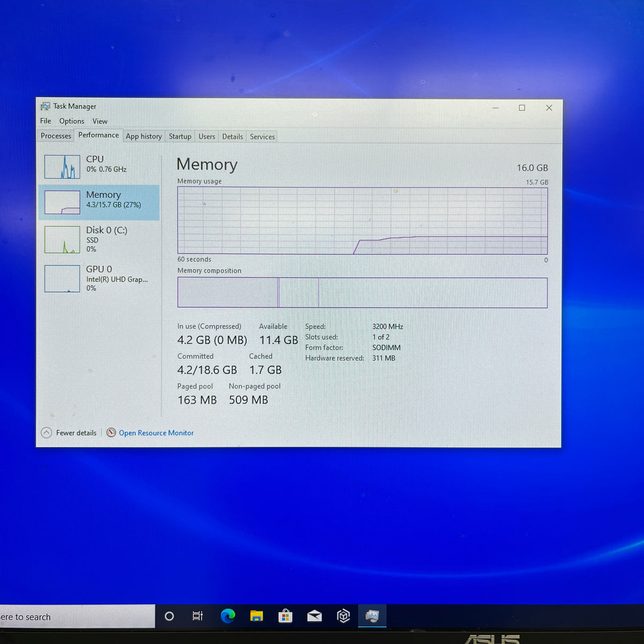The height and width of the screenshot is (644, 644).
Task: Click the Disk 0 sidebar graph thumbnail
Action: coord(62,239)
